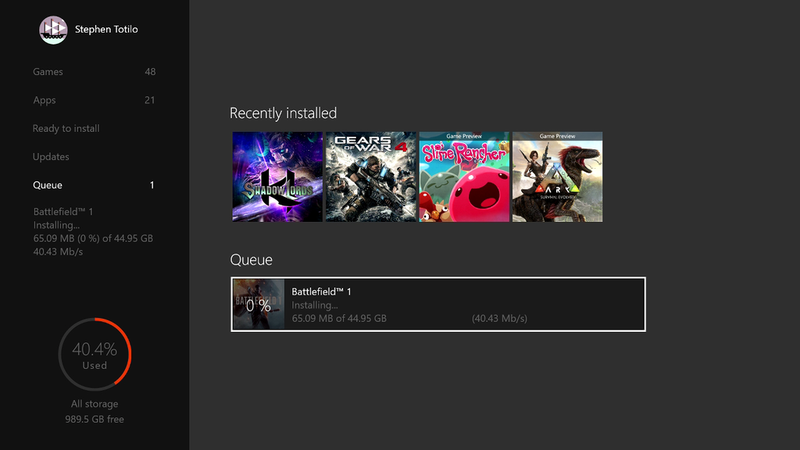Click Game Preview banner on Slime Rancher
This screenshot has height=450, width=800.
(464, 136)
